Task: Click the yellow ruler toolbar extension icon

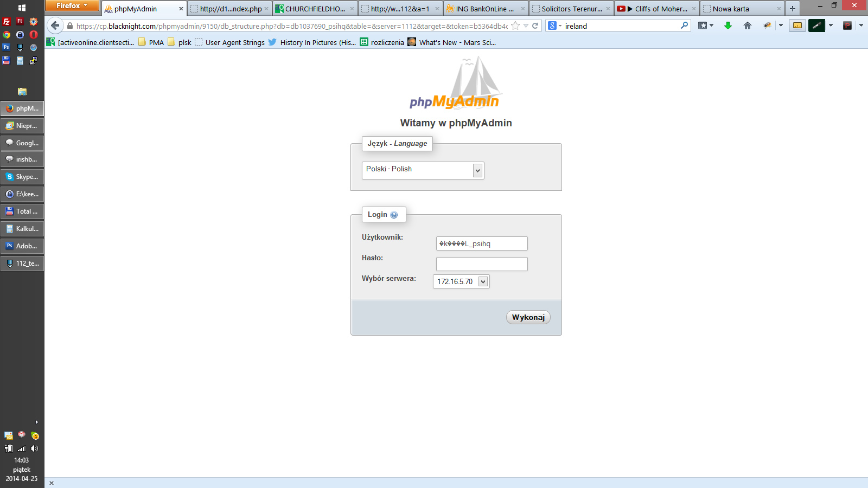Action: tap(797, 25)
